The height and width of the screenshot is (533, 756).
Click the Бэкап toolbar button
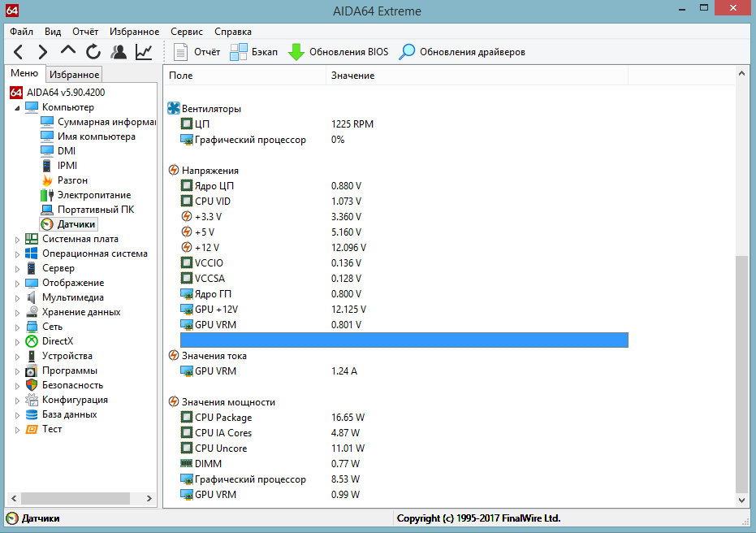click(253, 52)
